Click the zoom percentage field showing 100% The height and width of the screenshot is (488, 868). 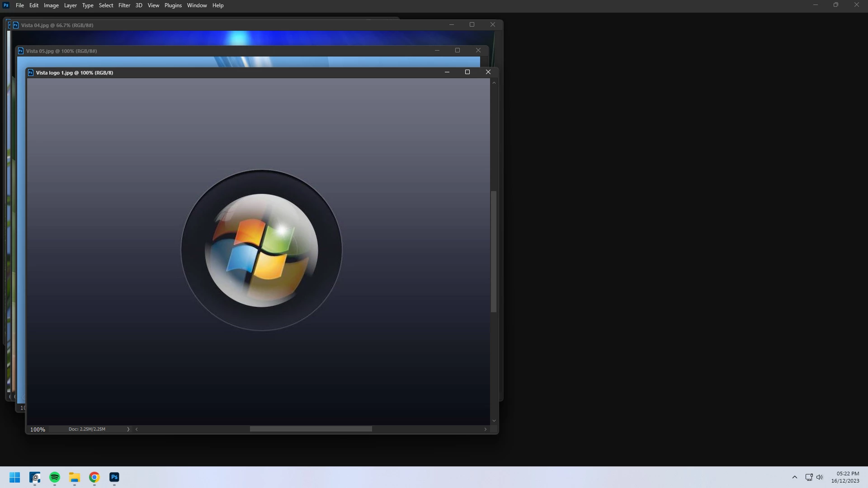(38, 429)
